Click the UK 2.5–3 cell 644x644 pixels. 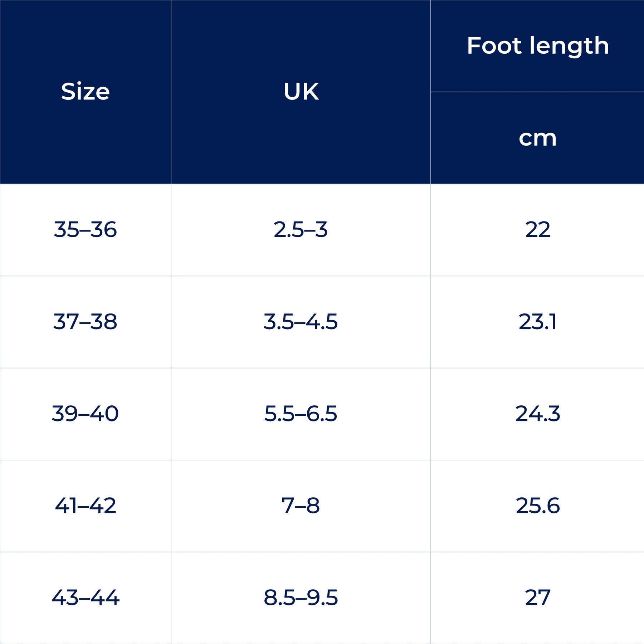[x=301, y=229]
